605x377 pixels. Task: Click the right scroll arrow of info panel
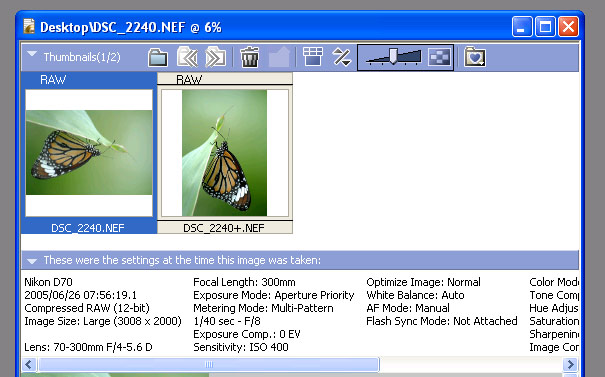(570, 364)
